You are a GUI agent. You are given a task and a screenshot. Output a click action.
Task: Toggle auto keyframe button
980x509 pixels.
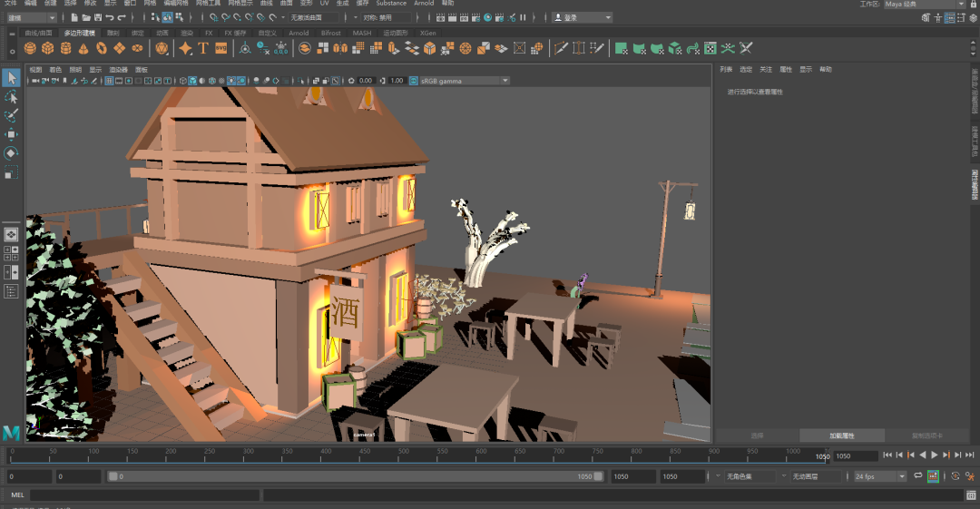pos(933,475)
